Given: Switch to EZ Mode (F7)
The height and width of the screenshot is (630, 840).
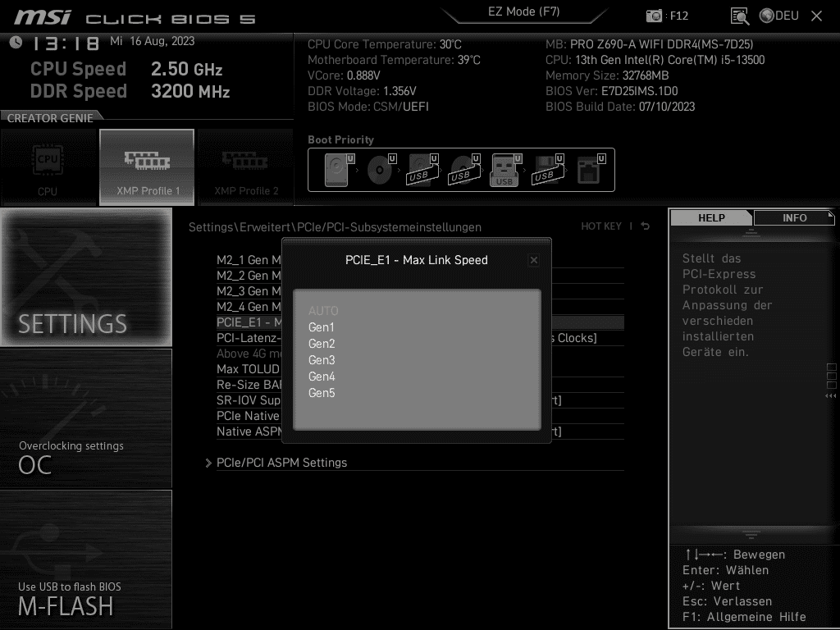Looking at the screenshot, I should click(x=523, y=11).
